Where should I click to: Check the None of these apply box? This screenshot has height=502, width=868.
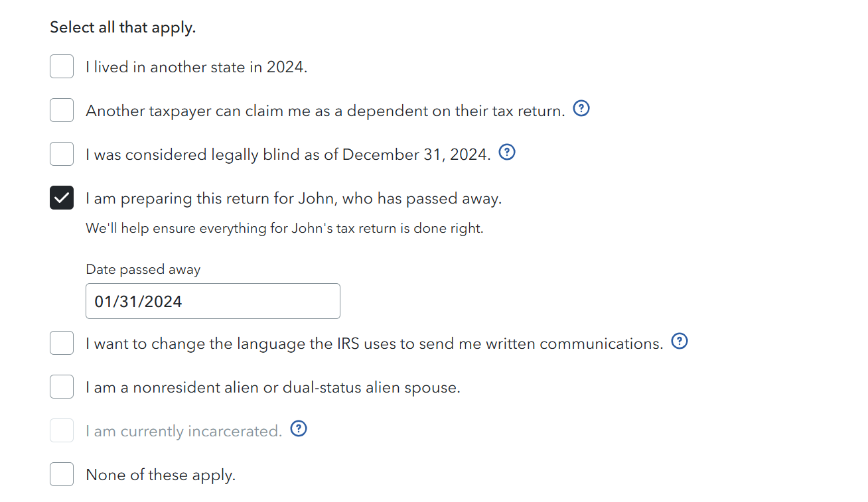[62, 474]
